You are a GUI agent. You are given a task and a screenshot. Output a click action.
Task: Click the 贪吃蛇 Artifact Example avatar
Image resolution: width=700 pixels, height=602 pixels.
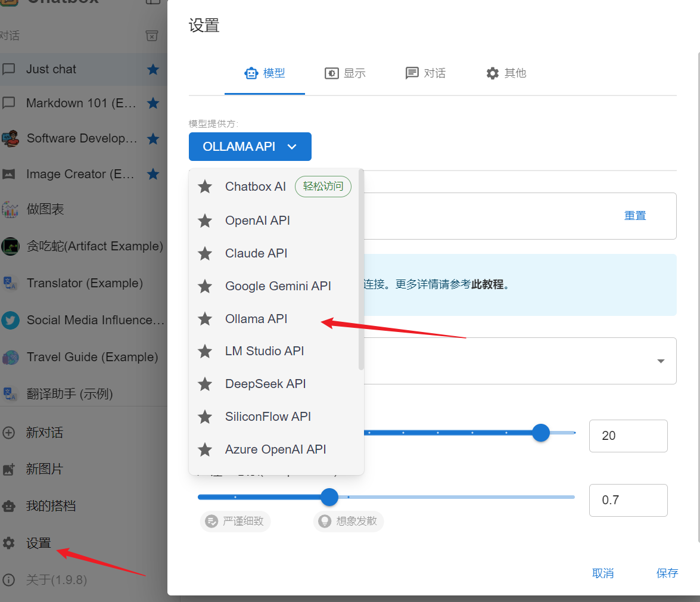click(x=10, y=246)
